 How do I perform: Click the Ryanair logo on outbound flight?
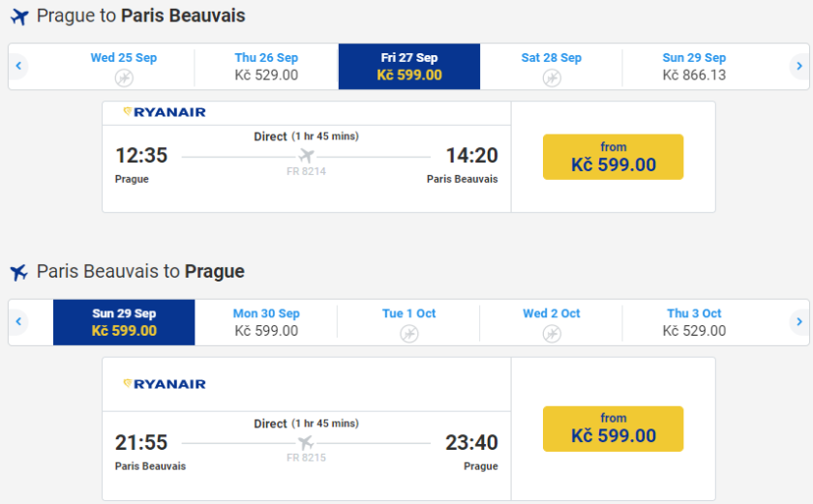pyautogui.click(x=165, y=112)
